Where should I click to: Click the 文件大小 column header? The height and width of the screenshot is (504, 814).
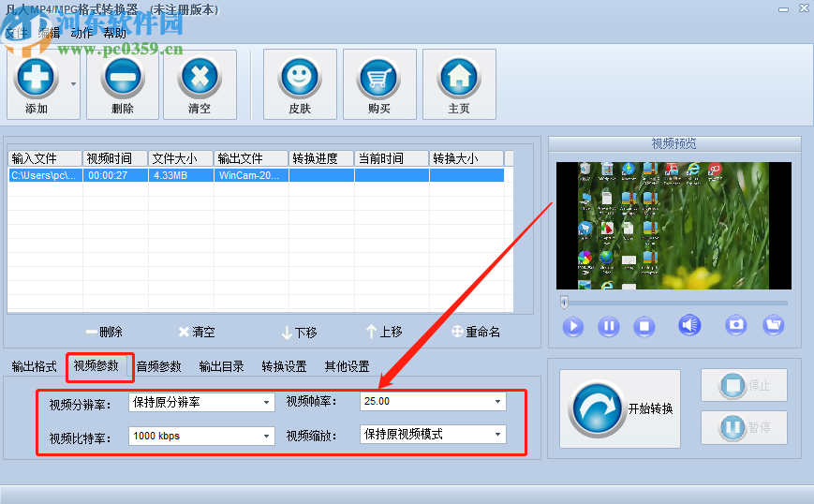click(x=181, y=158)
